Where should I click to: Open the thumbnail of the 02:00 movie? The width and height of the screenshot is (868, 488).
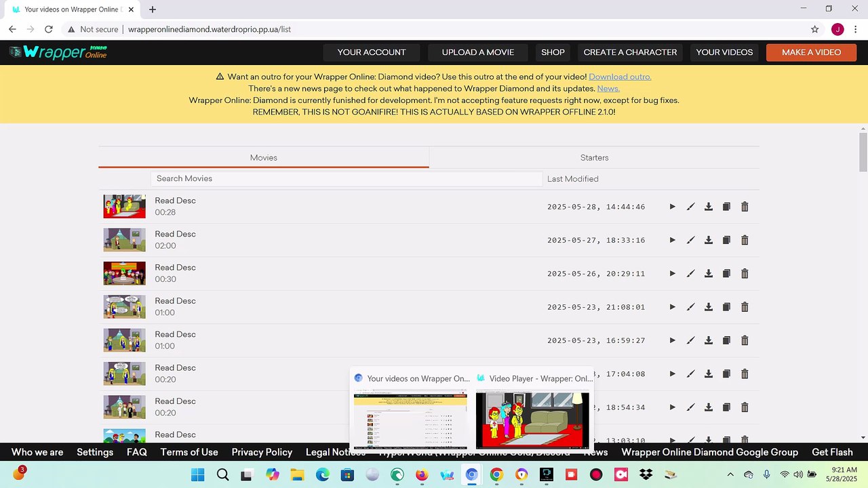pyautogui.click(x=124, y=240)
